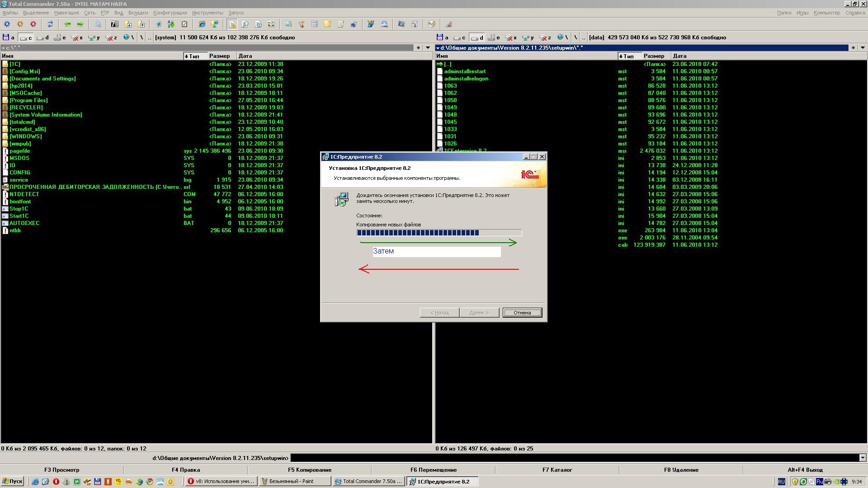Switch right panel to drive c
Screen dimensions: 868x488
(x=459, y=38)
